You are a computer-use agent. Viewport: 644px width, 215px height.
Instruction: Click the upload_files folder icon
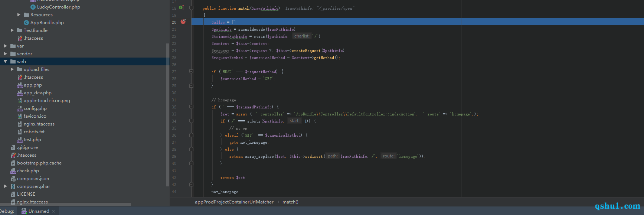[20, 69]
